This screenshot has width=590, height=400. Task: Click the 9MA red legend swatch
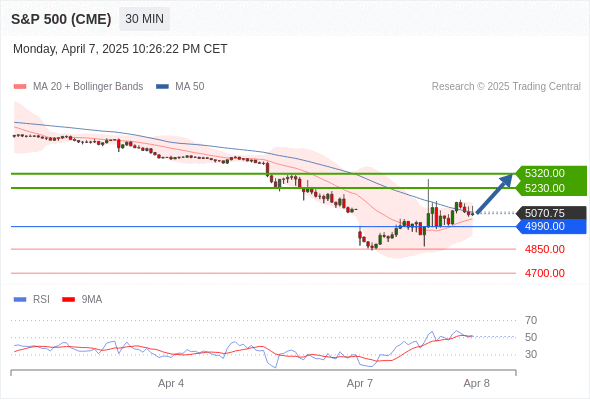click(x=68, y=300)
